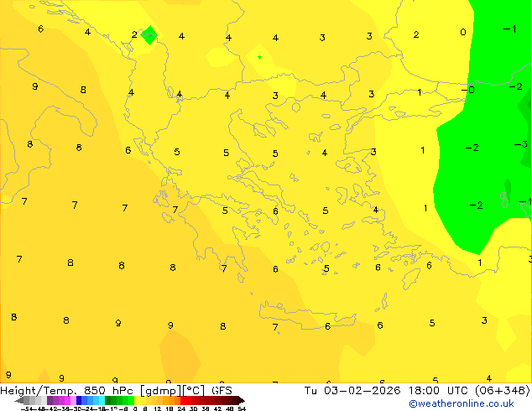Click the GFS model label

coord(222,391)
